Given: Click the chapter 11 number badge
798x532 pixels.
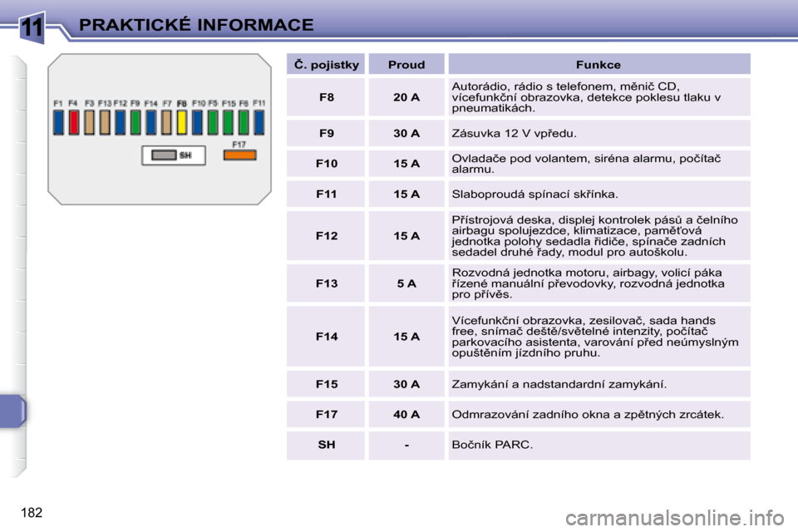Looking at the screenshot, I should 32,27.
